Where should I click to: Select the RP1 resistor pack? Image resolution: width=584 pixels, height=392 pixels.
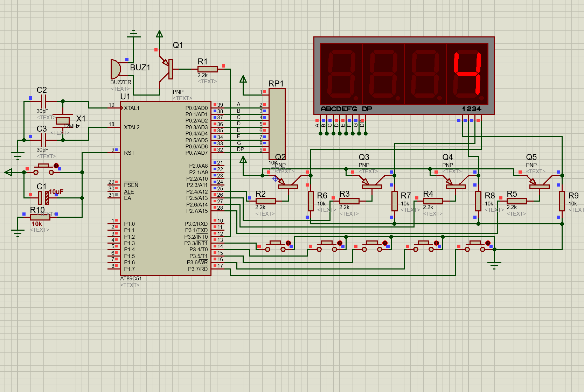(x=277, y=124)
